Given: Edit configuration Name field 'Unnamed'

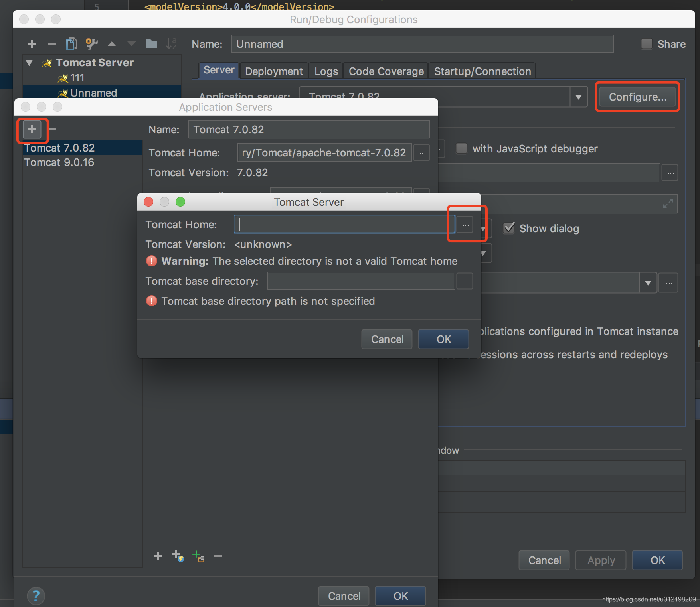Looking at the screenshot, I should [x=422, y=44].
